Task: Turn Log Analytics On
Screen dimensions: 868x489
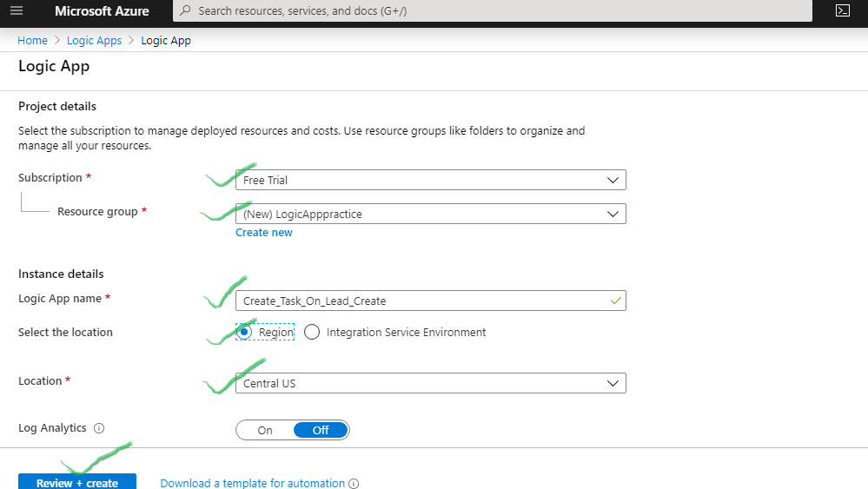Action: [x=265, y=430]
